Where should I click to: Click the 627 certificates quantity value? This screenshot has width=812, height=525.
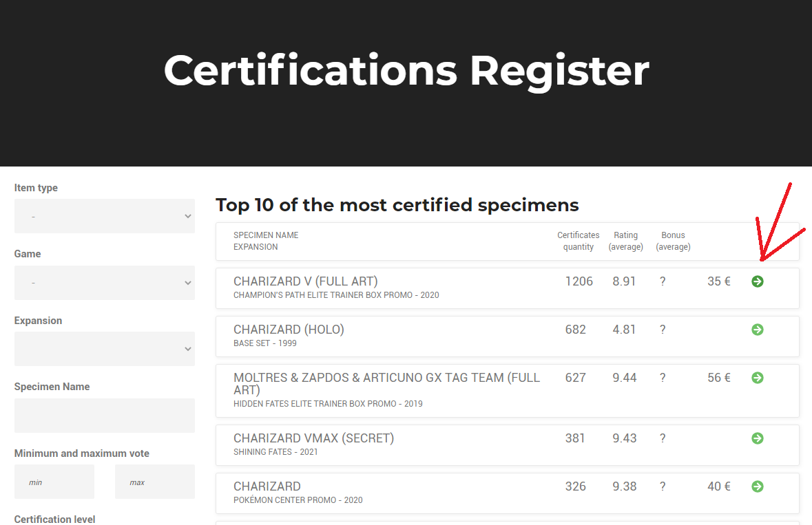tap(575, 378)
